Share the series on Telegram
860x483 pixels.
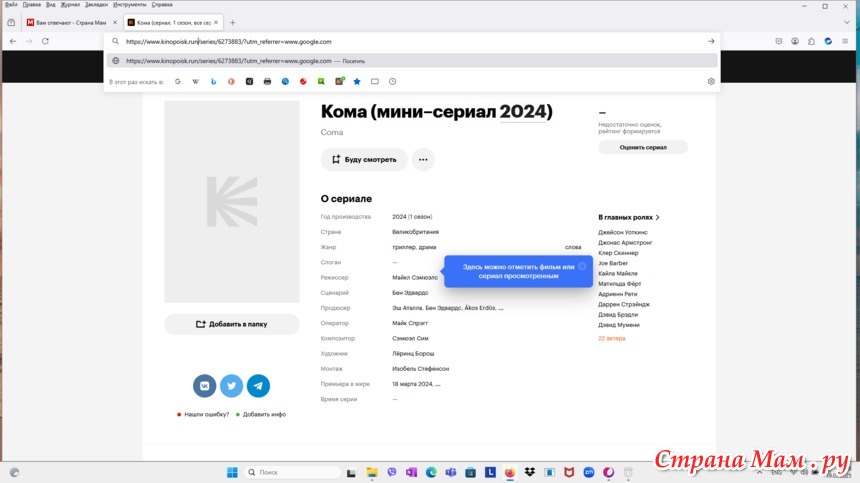[x=258, y=386]
